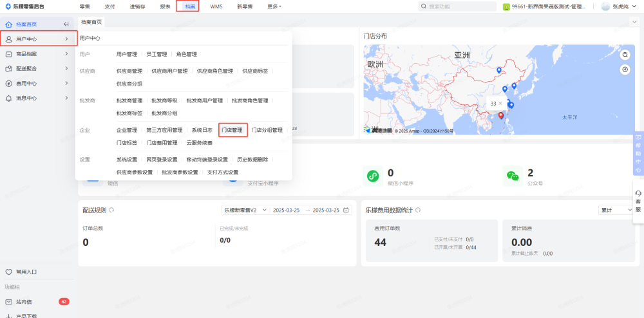Click the 公众号 WeChat icon
The height and width of the screenshot is (318, 644).
(x=513, y=176)
